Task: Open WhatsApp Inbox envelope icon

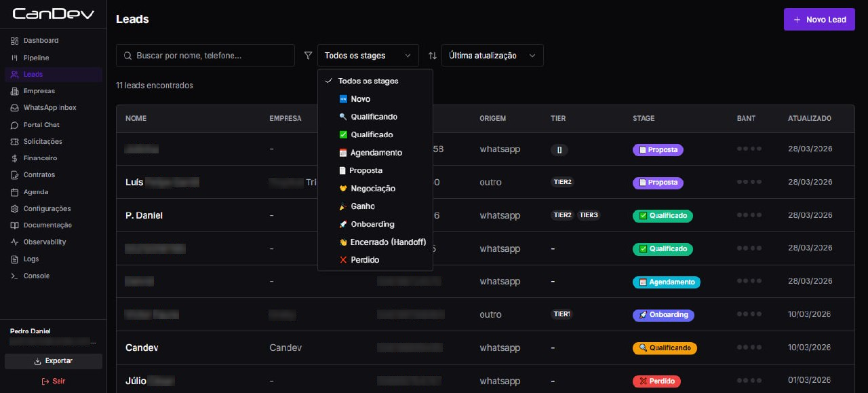Action: pyautogui.click(x=15, y=108)
